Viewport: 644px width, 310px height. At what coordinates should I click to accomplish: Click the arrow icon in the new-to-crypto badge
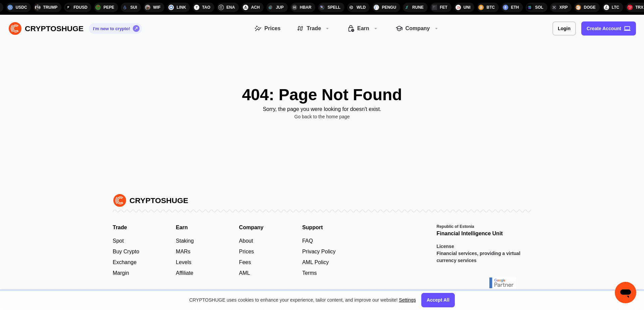[x=136, y=28]
